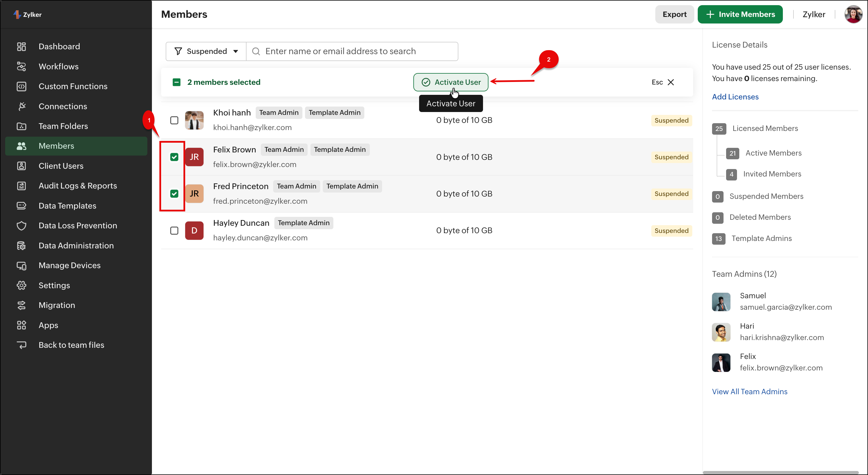Image resolution: width=868 pixels, height=475 pixels.
Task: Click Fred Princeton's Template Admin tag
Action: pos(352,186)
